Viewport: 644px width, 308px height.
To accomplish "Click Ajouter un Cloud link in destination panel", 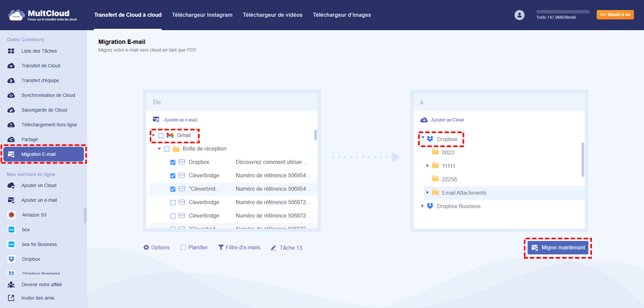I will coord(448,120).
